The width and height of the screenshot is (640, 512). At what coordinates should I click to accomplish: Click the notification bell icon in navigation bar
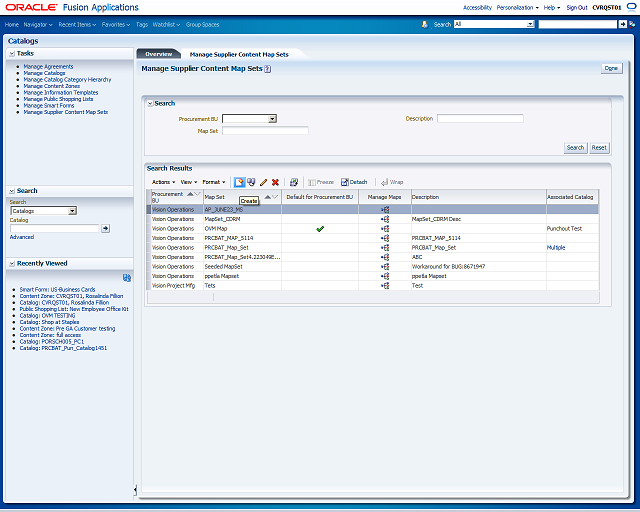click(x=424, y=24)
